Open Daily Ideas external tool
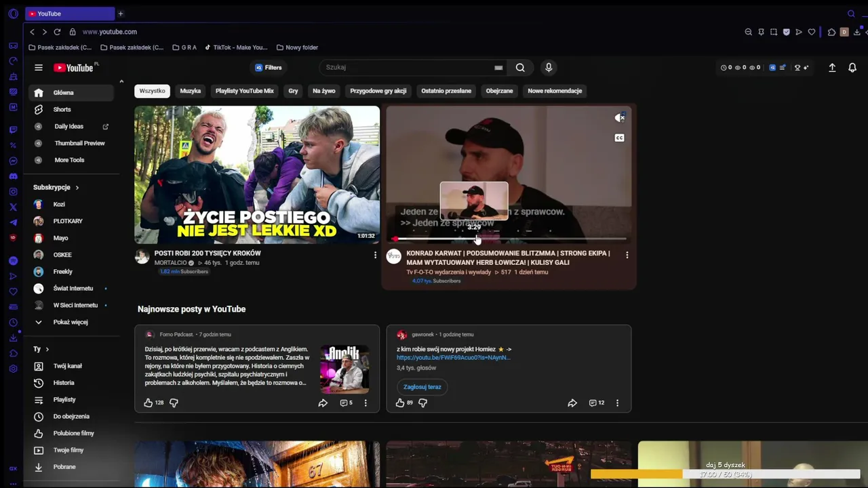Image resolution: width=868 pixels, height=488 pixels. tap(71, 126)
